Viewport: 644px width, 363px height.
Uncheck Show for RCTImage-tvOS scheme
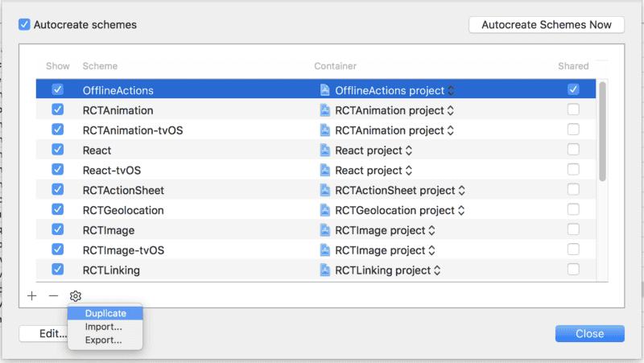click(x=57, y=250)
